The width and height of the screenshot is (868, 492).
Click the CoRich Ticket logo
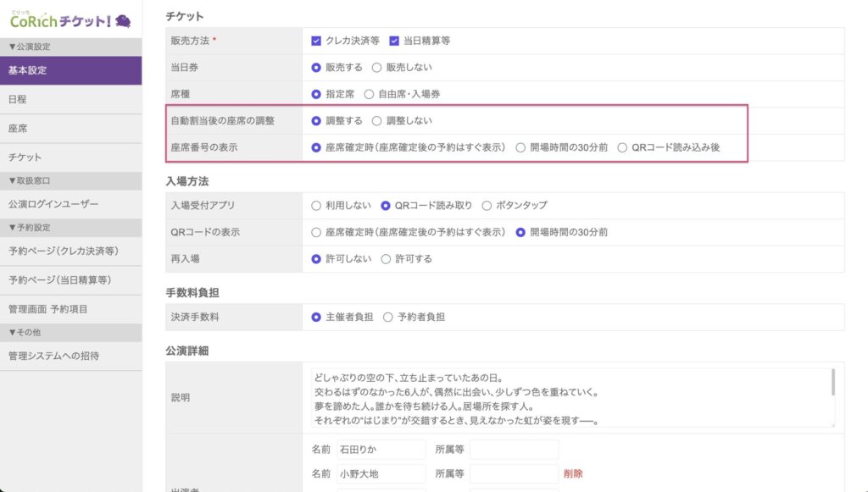[70, 19]
